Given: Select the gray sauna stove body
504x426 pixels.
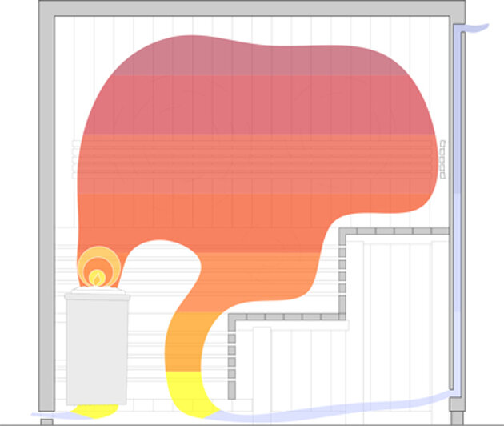Looking at the screenshot, I should pos(97,352).
